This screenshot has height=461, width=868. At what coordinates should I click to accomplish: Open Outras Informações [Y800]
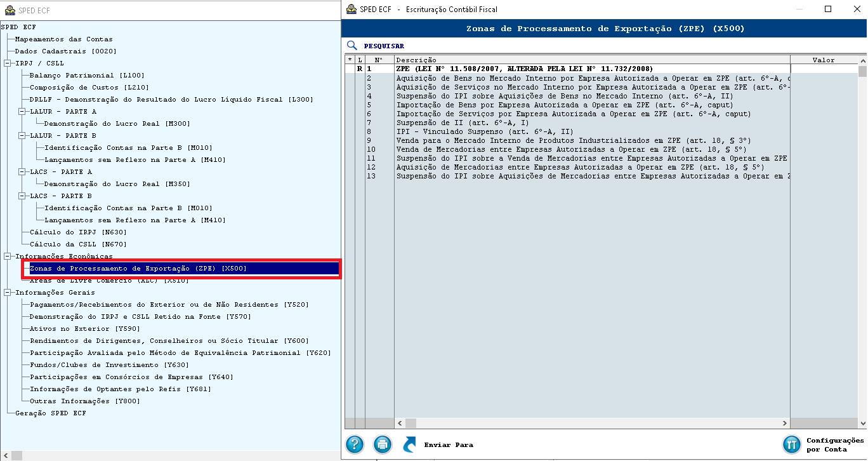click(85, 401)
